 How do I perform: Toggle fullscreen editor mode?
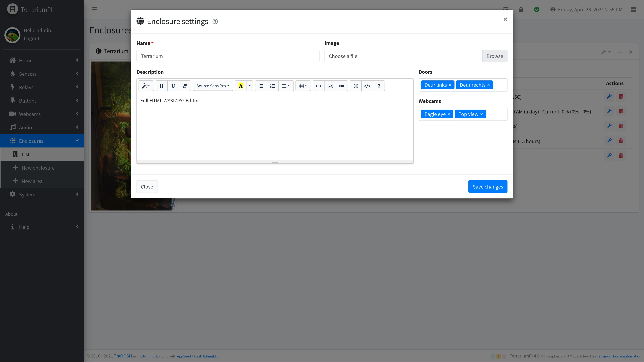click(x=355, y=86)
